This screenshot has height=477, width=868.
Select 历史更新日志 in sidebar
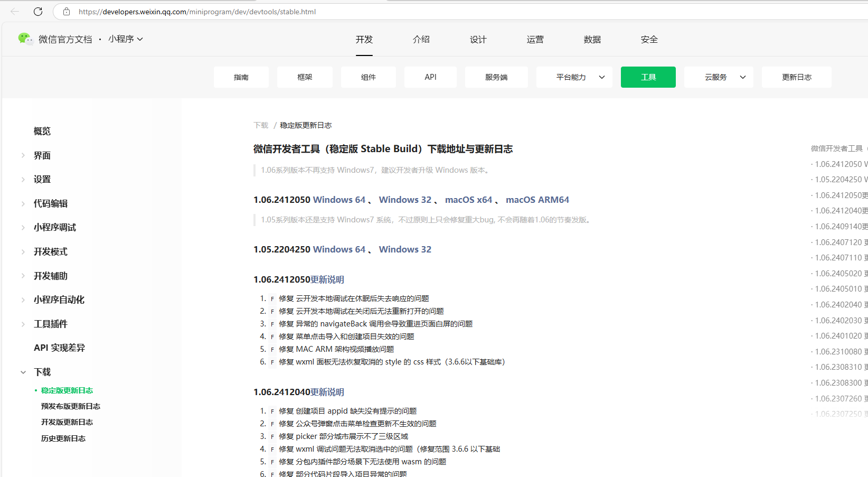tap(63, 438)
